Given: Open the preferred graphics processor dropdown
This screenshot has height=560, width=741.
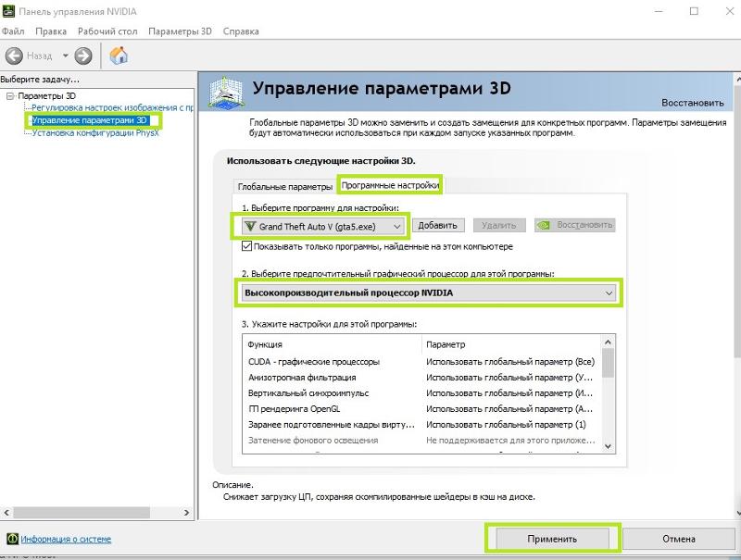Looking at the screenshot, I should pos(429,292).
